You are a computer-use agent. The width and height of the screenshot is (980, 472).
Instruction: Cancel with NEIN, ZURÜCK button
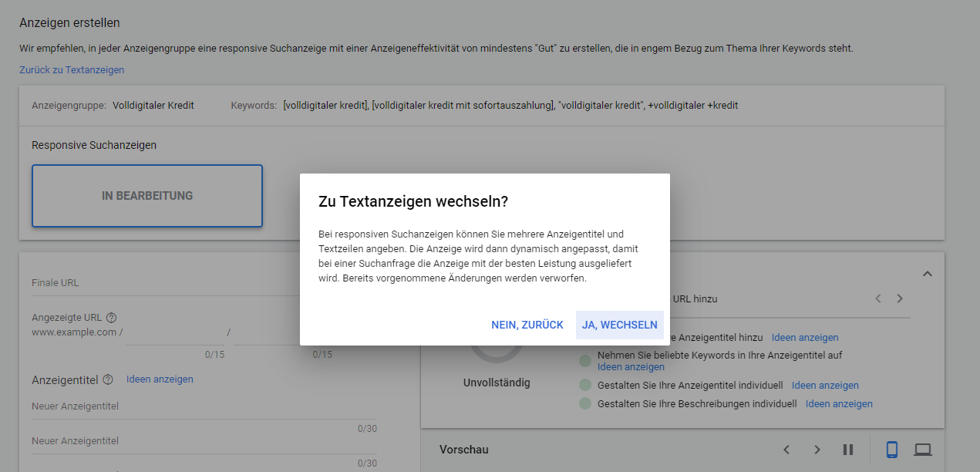(x=527, y=325)
